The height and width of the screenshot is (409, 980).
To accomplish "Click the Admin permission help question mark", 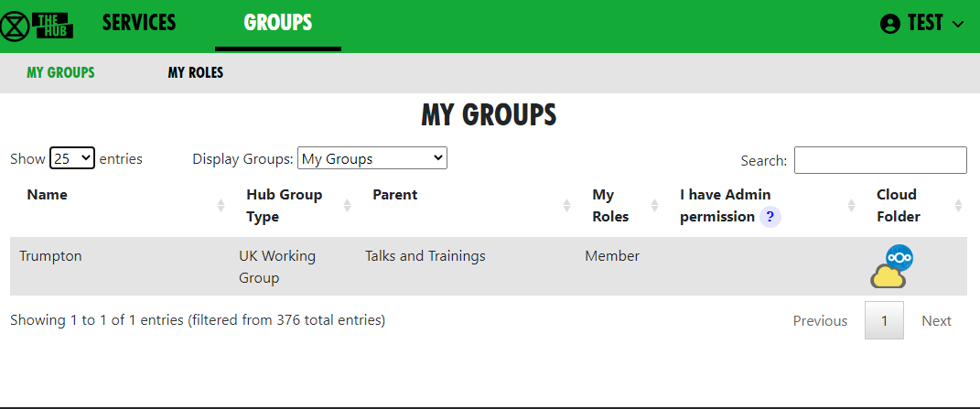I will [770, 217].
